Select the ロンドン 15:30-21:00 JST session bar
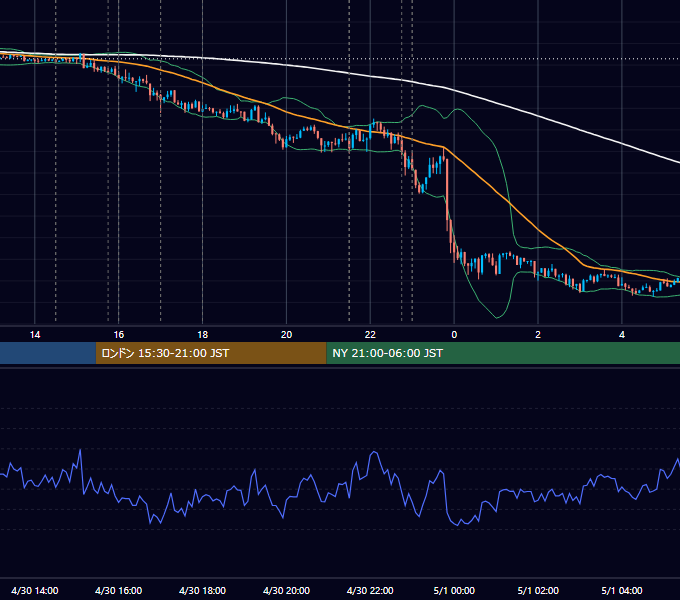The height and width of the screenshot is (600, 680). tap(211, 353)
